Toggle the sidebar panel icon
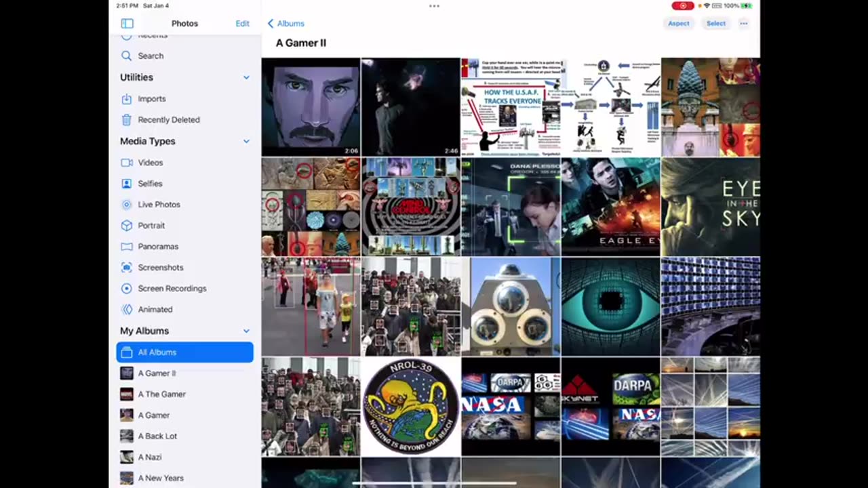This screenshot has width=868, height=488. point(127,23)
